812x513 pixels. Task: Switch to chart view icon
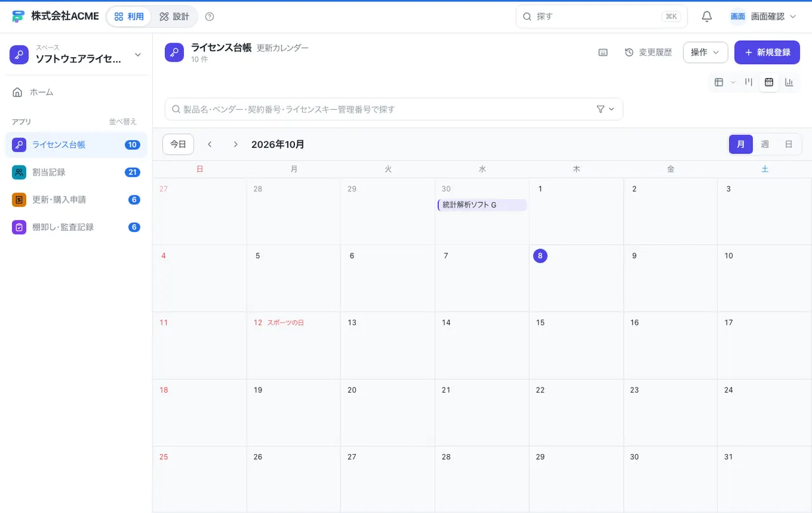tap(789, 82)
